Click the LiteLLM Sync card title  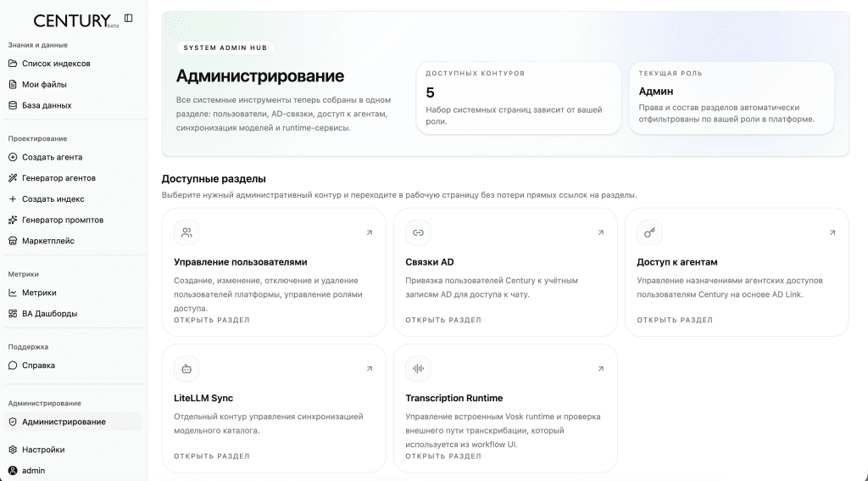pos(203,398)
